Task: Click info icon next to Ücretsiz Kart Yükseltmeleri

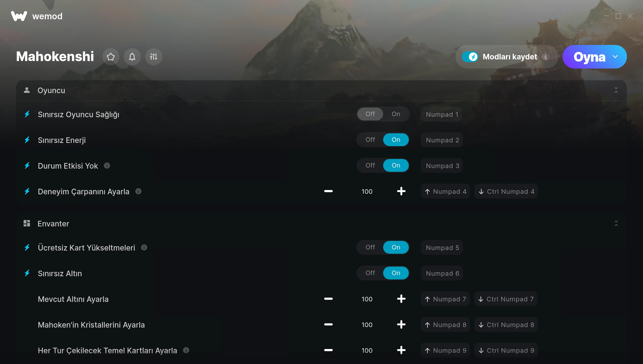Action: click(144, 248)
